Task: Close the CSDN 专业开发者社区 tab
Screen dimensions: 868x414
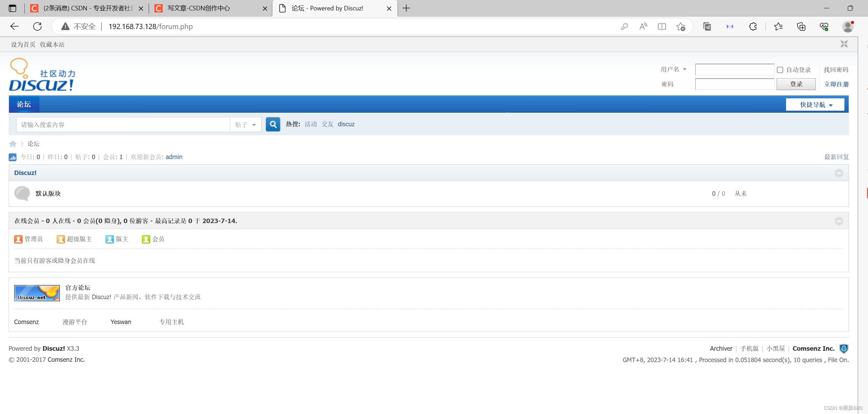Action: 141,8
